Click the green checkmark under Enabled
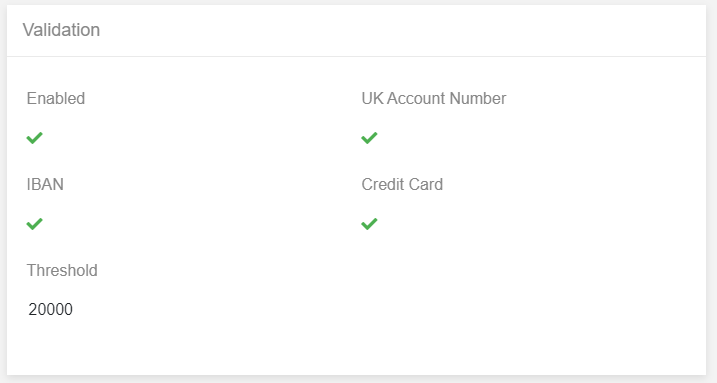This screenshot has height=383, width=717. pos(34,138)
